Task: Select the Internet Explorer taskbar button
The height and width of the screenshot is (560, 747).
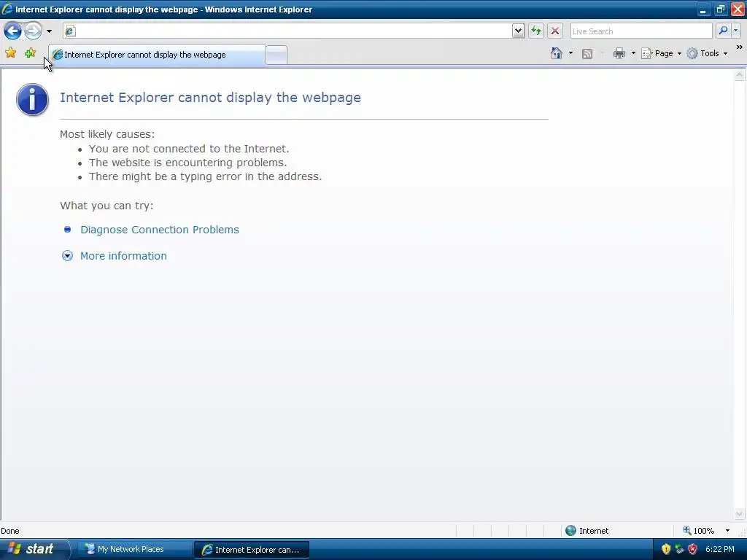Action: [252, 550]
